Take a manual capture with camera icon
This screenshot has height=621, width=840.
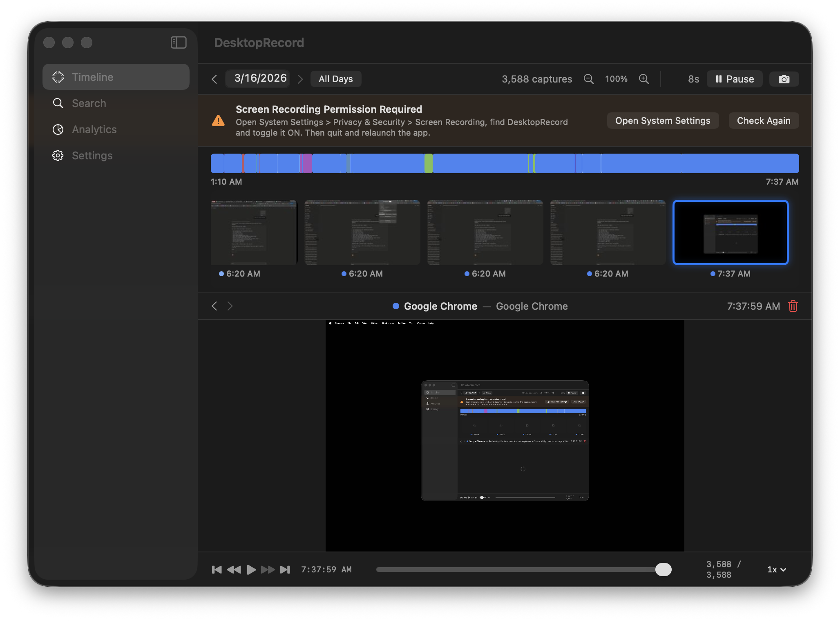[x=784, y=79]
